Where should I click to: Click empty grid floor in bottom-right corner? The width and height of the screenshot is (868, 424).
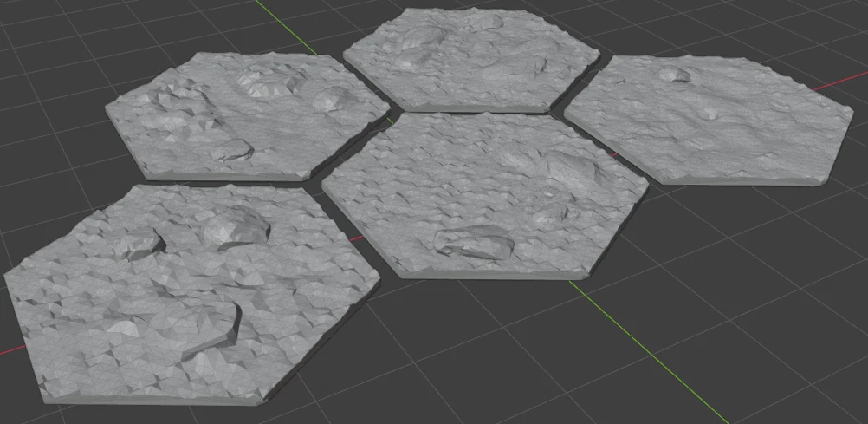(780, 364)
